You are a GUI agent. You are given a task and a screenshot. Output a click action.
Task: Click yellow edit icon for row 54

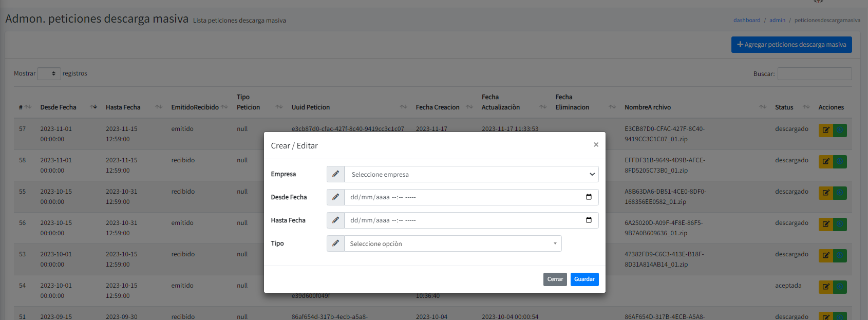[x=825, y=287]
